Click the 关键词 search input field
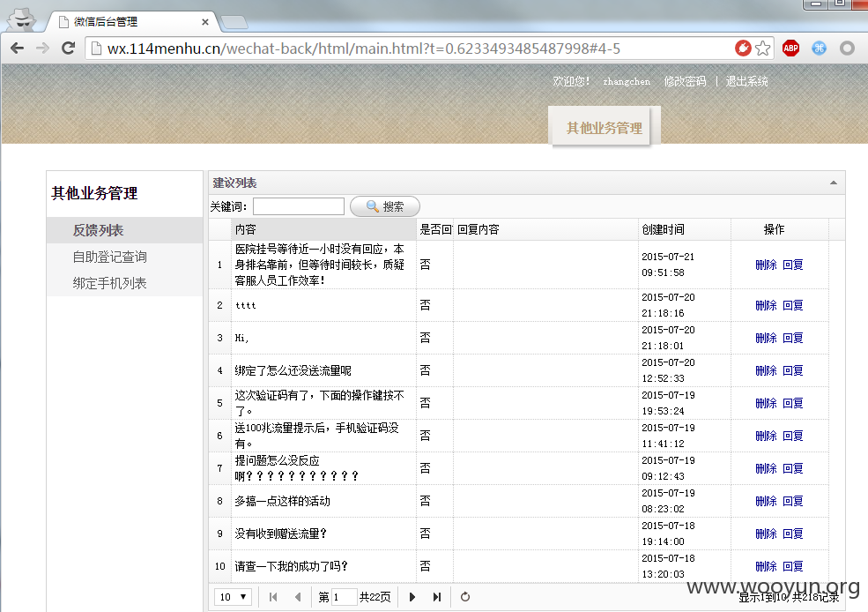 coord(299,206)
